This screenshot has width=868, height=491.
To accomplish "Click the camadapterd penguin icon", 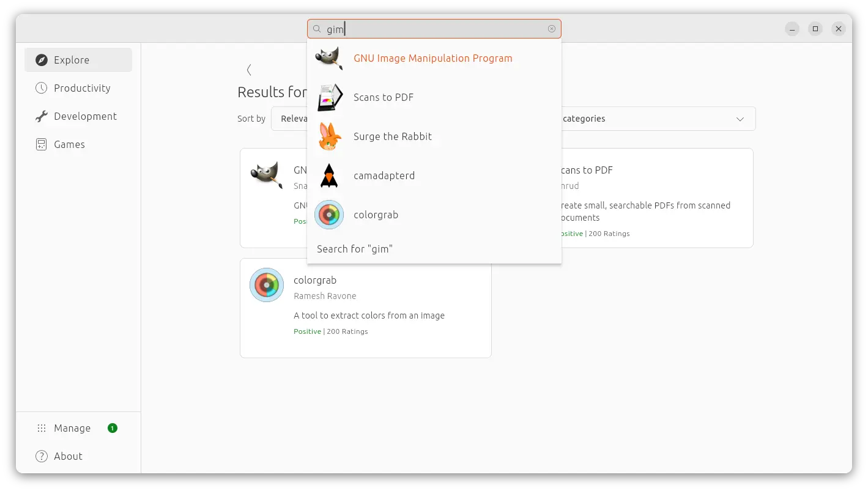I will pos(329,176).
